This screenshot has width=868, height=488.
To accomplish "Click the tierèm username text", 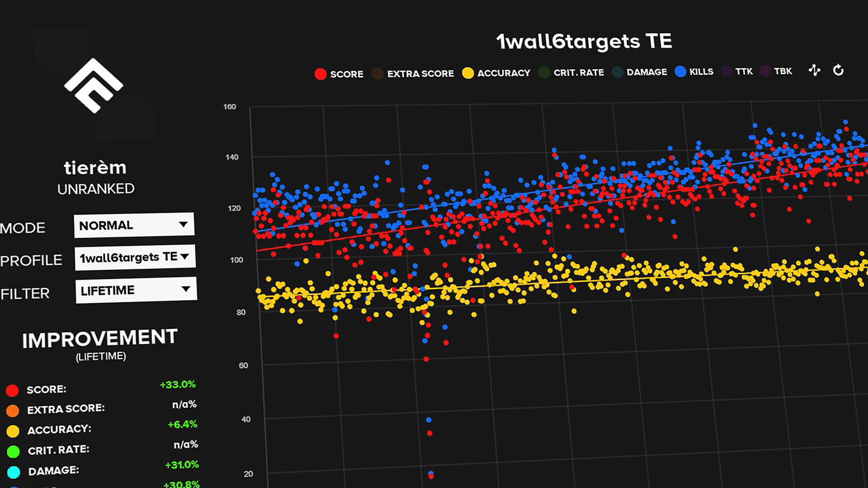I will coord(95,167).
